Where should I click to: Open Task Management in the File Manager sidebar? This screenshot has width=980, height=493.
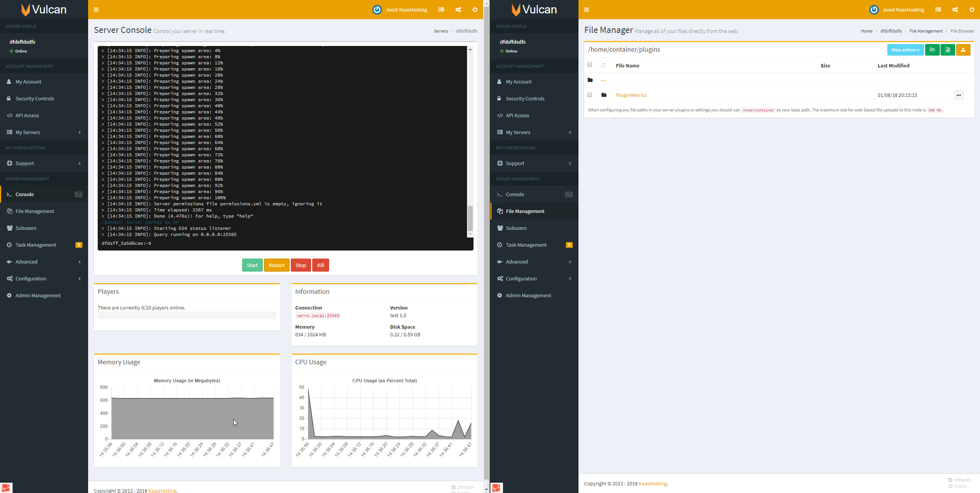(526, 245)
